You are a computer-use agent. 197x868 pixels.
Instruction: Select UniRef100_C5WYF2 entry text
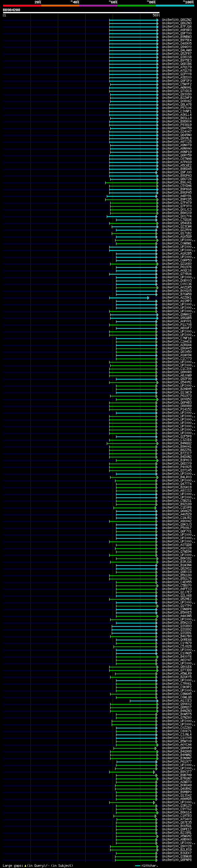click(x=177, y=84)
